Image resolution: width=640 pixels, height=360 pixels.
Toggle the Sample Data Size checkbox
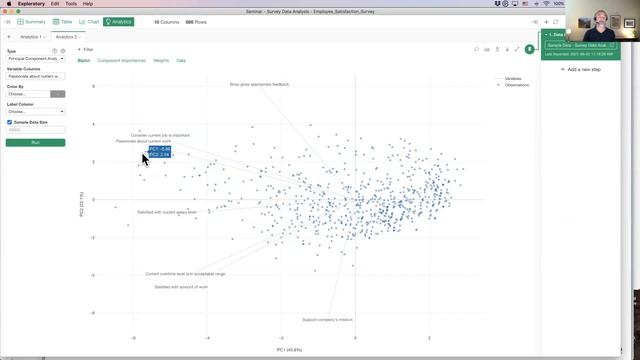[x=9, y=122]
